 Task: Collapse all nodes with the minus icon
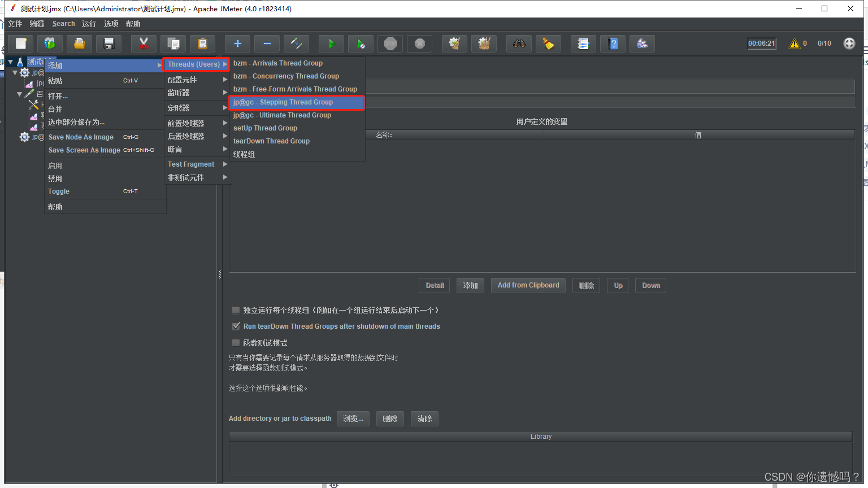pos(267,43)
